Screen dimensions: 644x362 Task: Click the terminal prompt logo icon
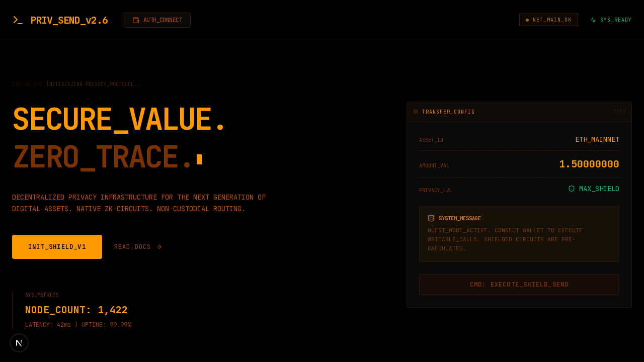(18, 20)
